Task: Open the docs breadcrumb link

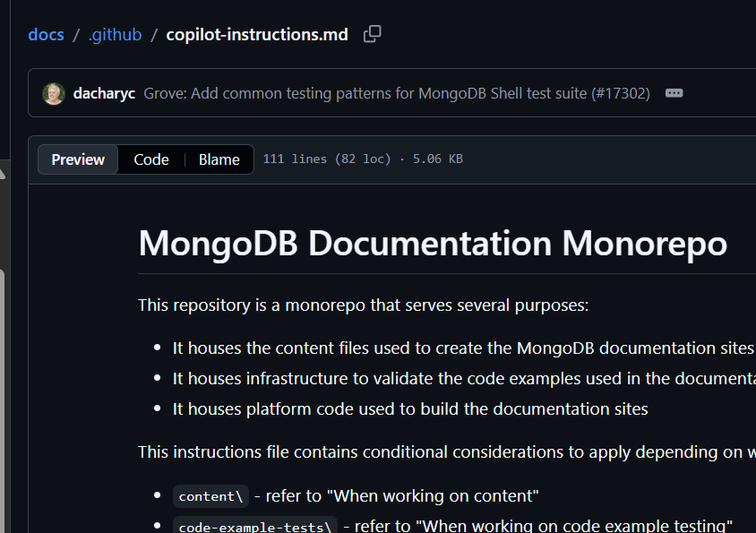Action: [46, 34]
